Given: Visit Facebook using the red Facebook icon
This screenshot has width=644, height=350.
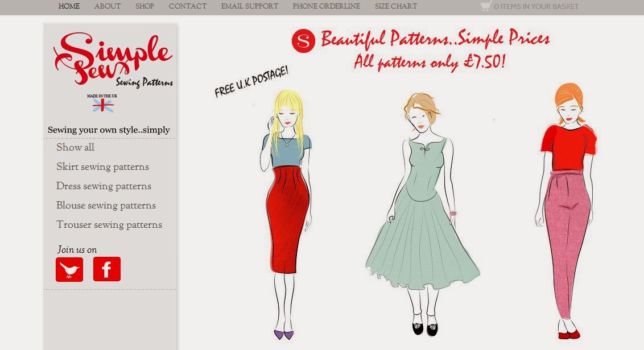Looking at the screenshot, I should click(106, 269).
